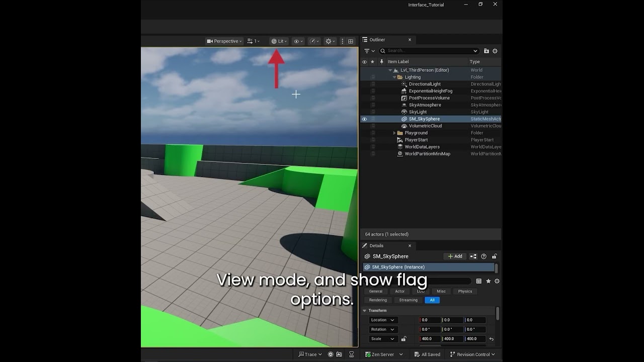Image resolution: width=644 pixels, height=362 pixels.
Task: Sort Outliner by Type column
Action: 474,62
